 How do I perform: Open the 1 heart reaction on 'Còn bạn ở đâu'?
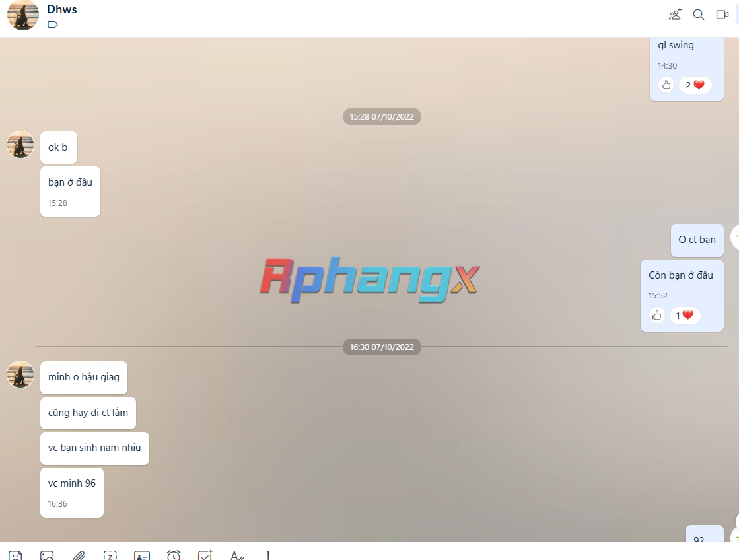point(685,316)
